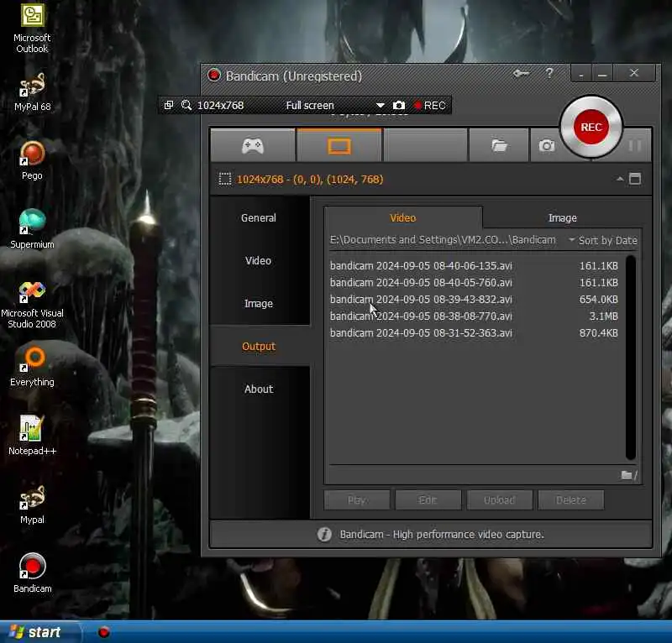
Task: Open Windows start button
Action: pyautogui.click(x=39, y=632)
